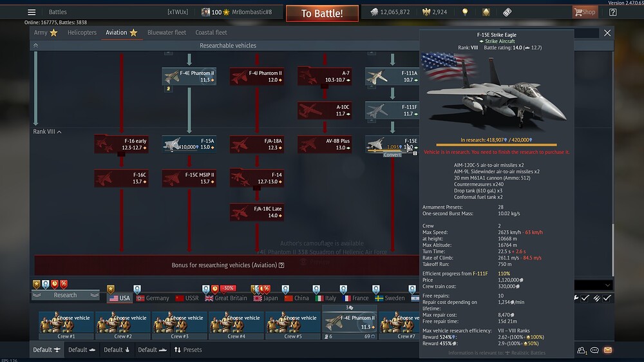Click the F-15E research progress bar
The width and height of the screenshot is (644, 362).
pos(496,145)
